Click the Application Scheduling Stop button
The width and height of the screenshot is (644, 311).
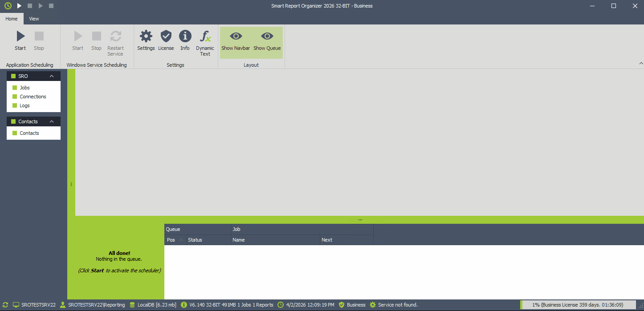[x=39, y=40]
